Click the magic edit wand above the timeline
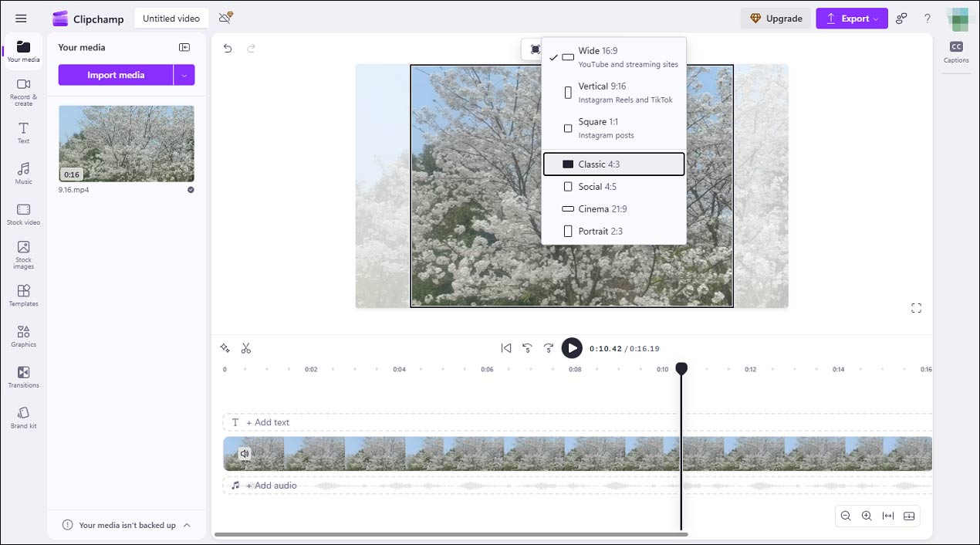Image resolution: width=980 pixels, height=545 pixels. click(225, 348)
